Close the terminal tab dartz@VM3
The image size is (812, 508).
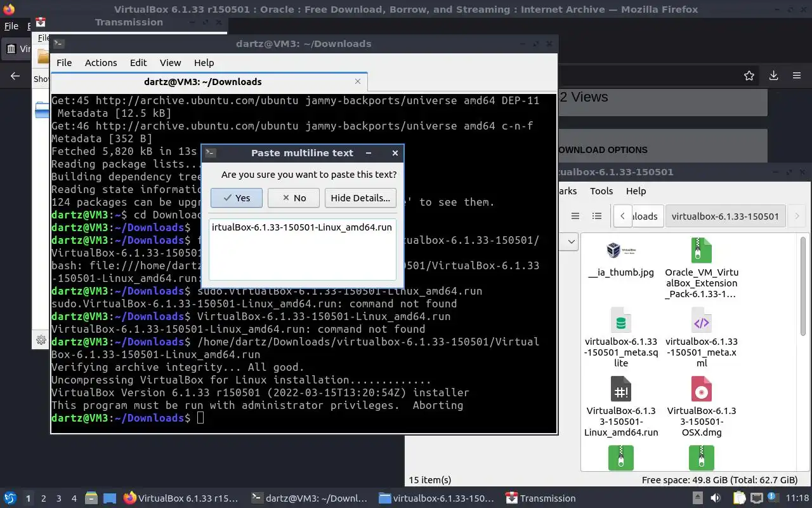coord(358,81)
